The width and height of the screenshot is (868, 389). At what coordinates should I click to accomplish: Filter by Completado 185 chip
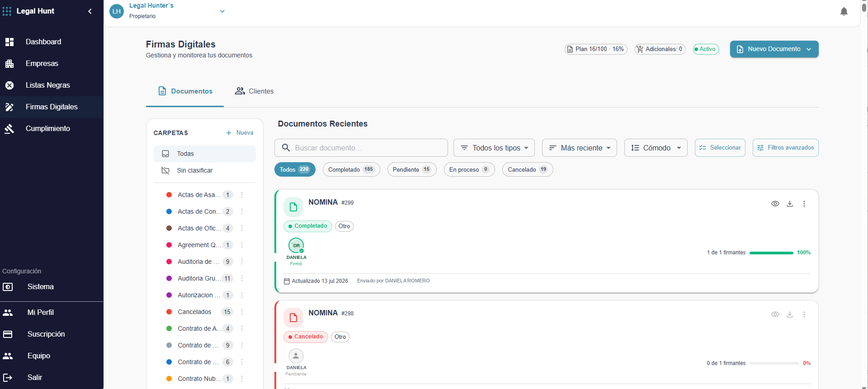351,169
